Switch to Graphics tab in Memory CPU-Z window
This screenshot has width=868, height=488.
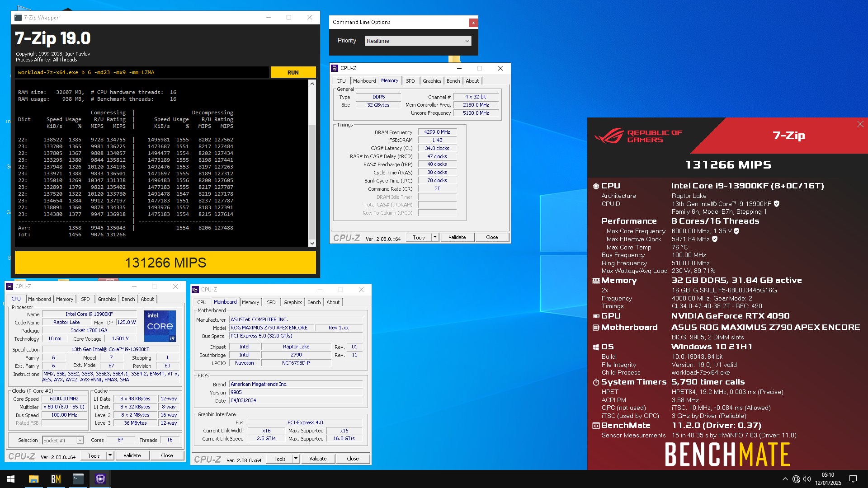432,81
